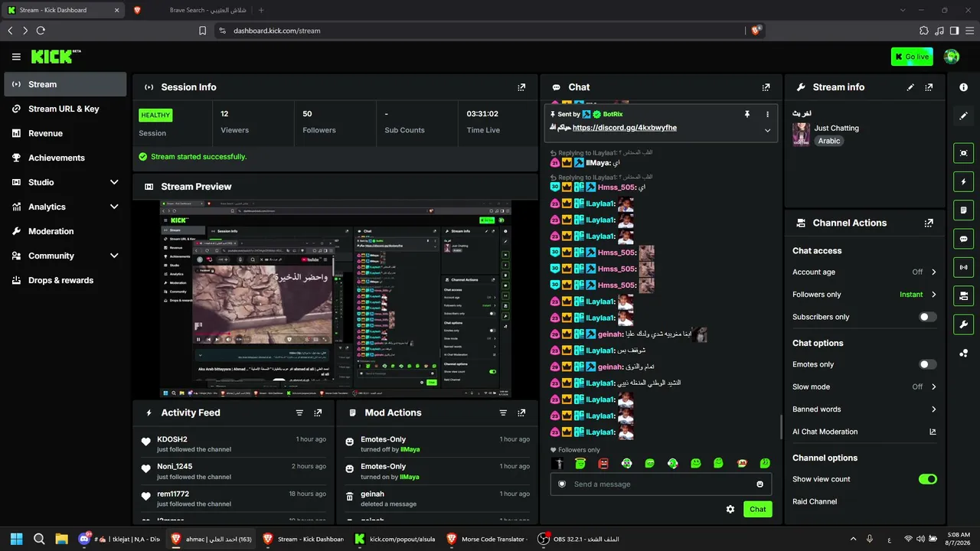Click the KDOSH2 follower entry
This screenshot has height=551, width=980.
click(234, 444)
